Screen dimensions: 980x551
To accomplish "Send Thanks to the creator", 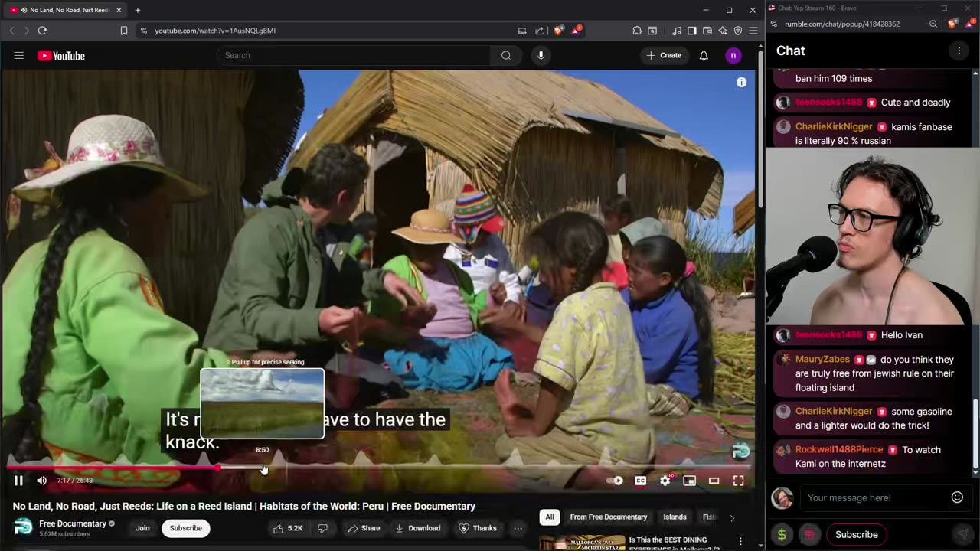I will coord(478,528).
